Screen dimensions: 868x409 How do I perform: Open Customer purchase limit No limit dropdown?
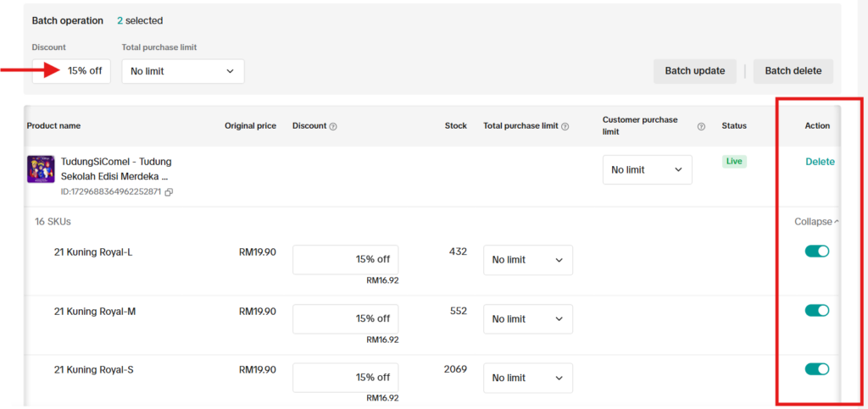coord(647,169)
